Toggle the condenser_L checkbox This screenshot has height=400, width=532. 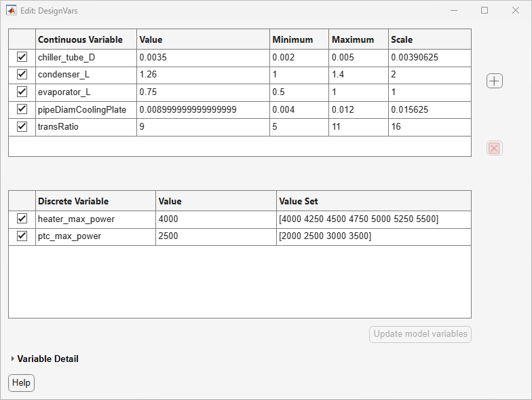(22, 74)
